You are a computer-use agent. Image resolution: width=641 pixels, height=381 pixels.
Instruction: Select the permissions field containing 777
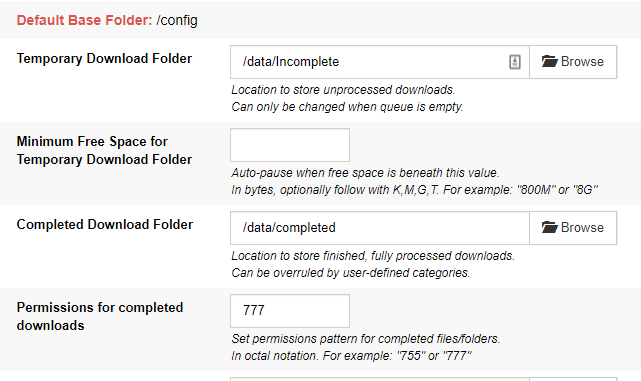point(290,311)
